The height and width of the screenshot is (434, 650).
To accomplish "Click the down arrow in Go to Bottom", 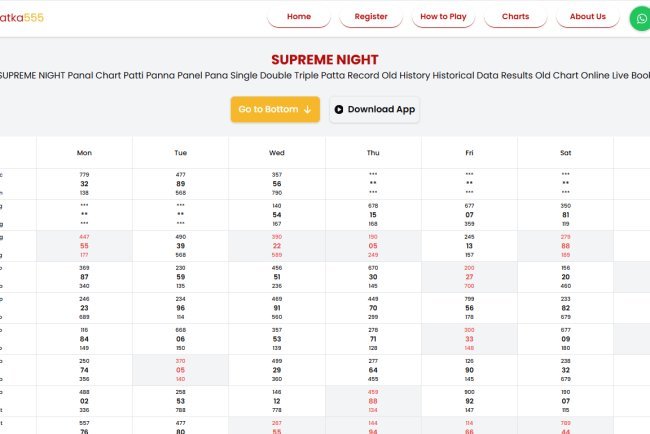I will pyautogui.click(x=307, y=110).
